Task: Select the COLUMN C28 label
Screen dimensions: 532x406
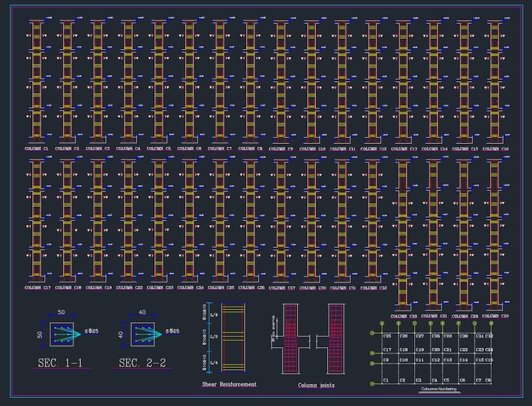Action: (x=465, y=316)
